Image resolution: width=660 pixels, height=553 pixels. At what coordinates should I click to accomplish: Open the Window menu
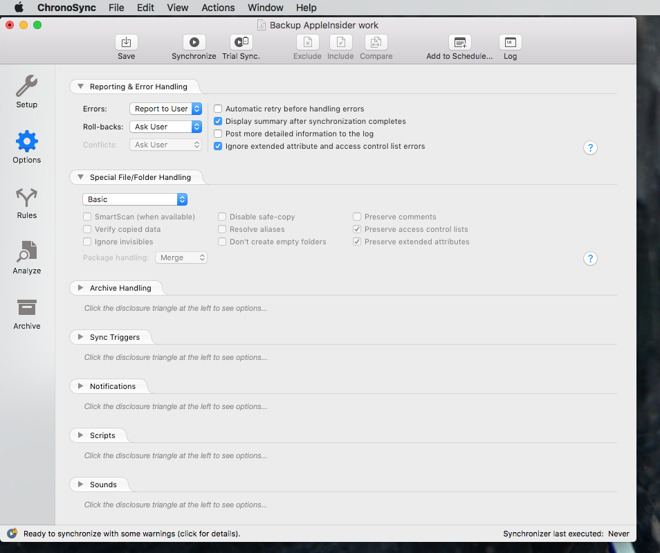click(x=265, y=8)
